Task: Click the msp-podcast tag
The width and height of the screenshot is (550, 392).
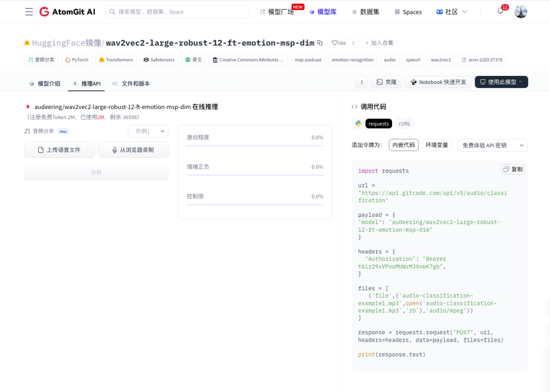Action: click(x=308, y=60)
